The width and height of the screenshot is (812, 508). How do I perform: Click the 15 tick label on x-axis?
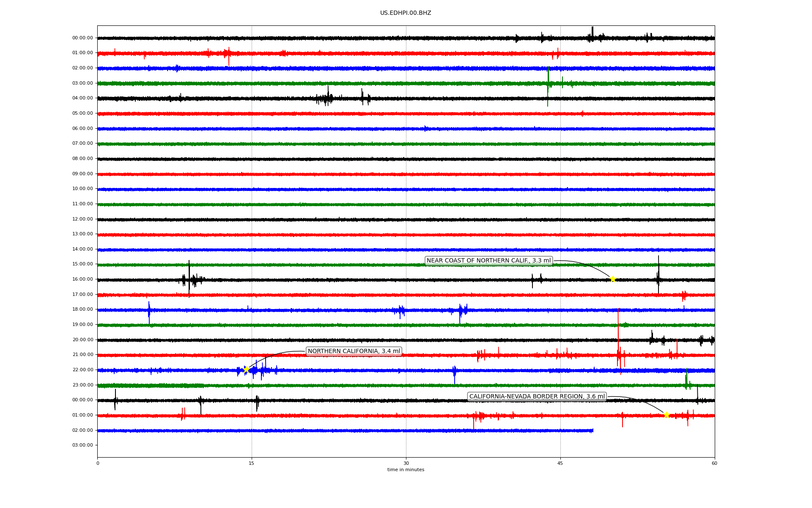click(252, 463)
